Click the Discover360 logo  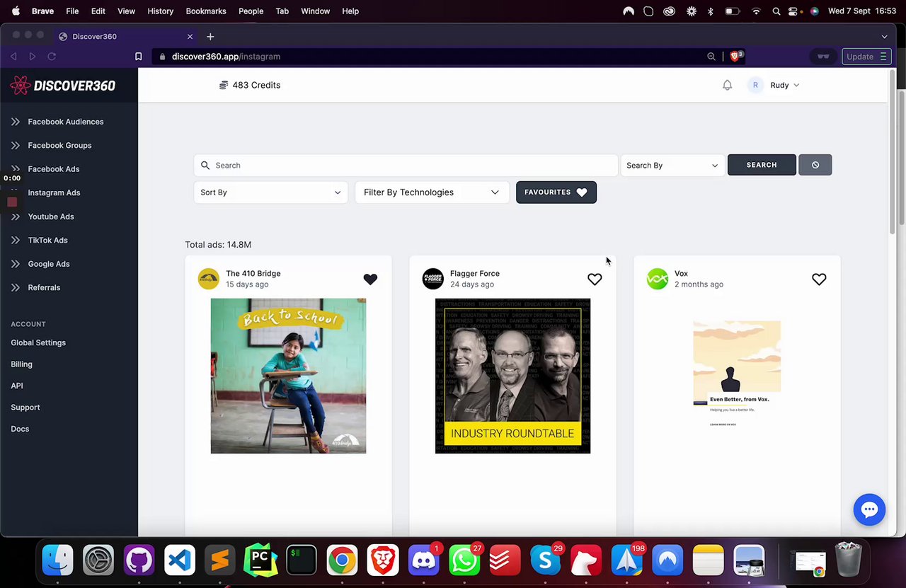coord(63,86)
